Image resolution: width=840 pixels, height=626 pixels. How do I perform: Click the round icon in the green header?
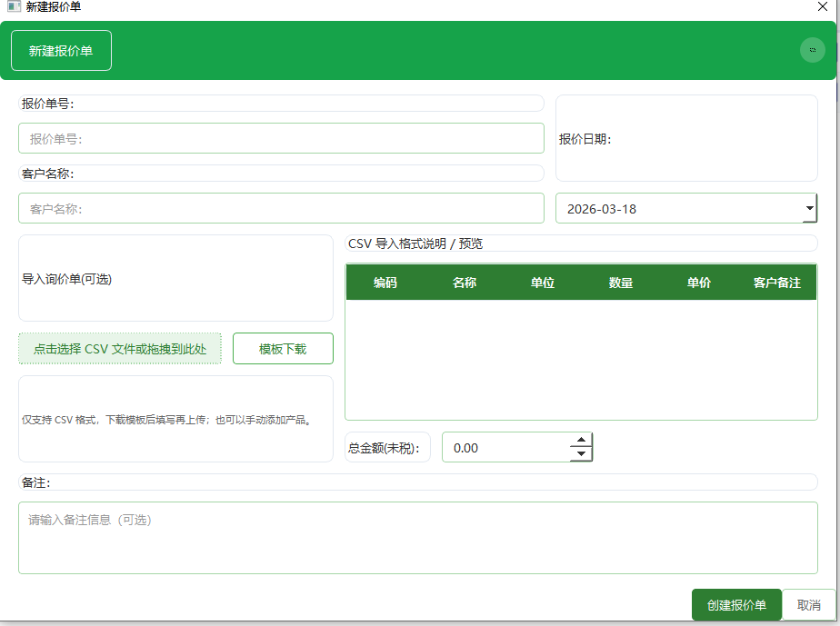point(812,50)
